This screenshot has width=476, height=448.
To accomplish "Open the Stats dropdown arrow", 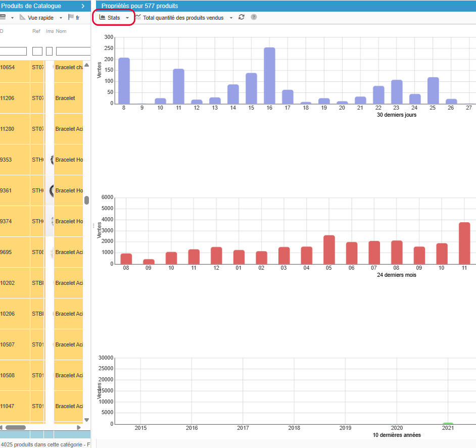I will tap(127, 18).
